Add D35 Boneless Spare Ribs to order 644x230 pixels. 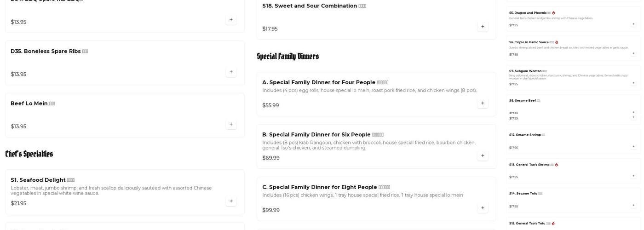pyautogui.click(x=231, y=72)
